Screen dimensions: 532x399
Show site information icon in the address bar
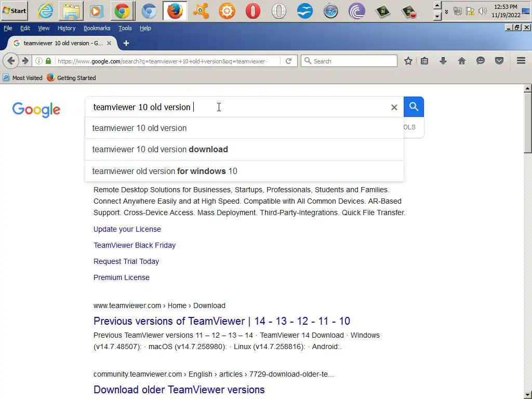click(38, 61)
